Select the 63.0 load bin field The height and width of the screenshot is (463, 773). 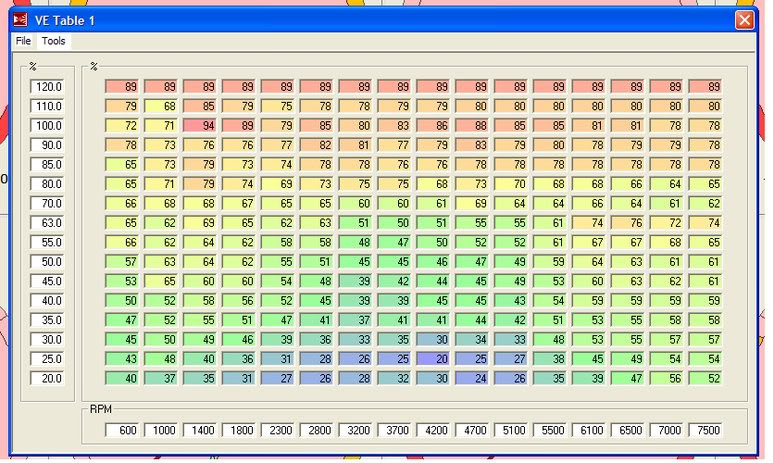[x=47, y=223]
